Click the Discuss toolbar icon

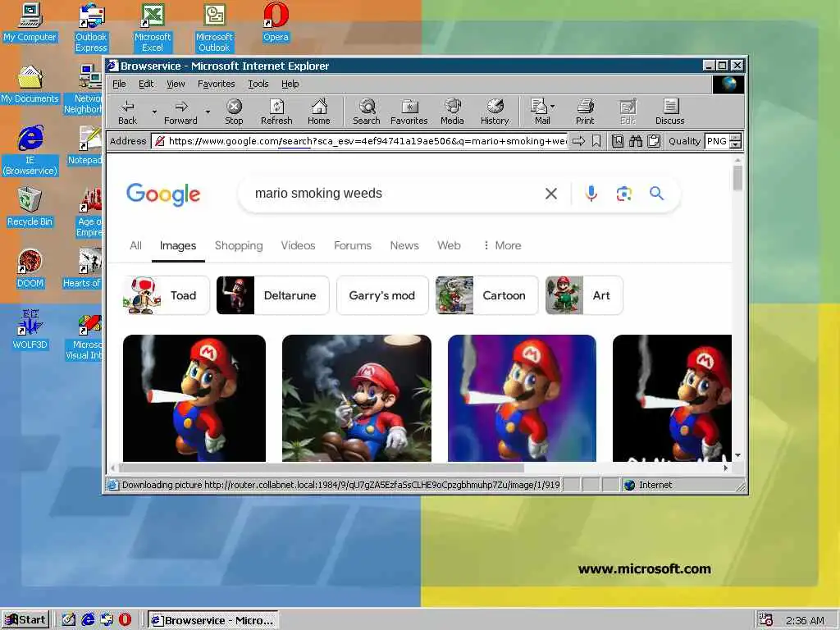(669, 112)
